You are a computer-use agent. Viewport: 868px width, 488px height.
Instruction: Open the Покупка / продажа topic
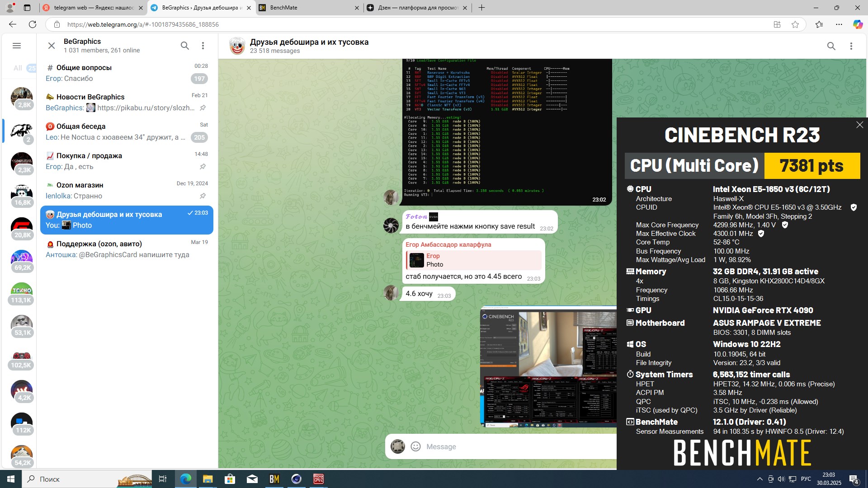click(x=127, y=161)
